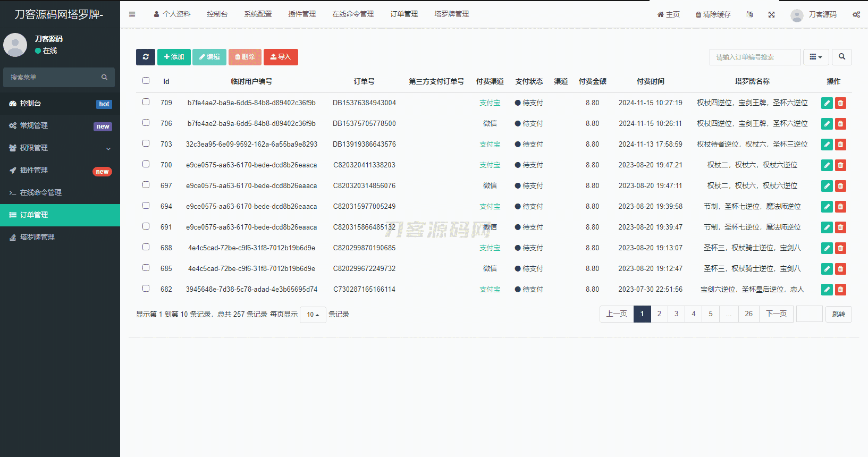Check the select-all checkbox in table header

point(146,81)
